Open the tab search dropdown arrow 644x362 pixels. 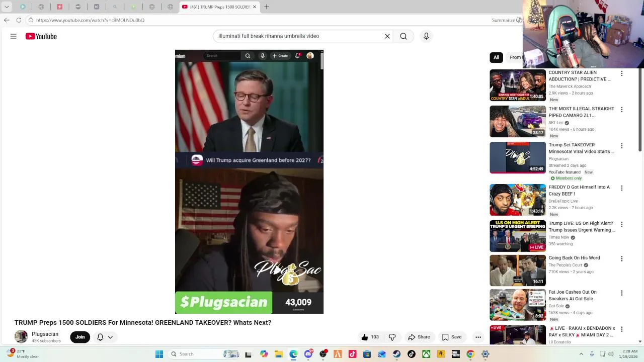[x=7, y=7]
